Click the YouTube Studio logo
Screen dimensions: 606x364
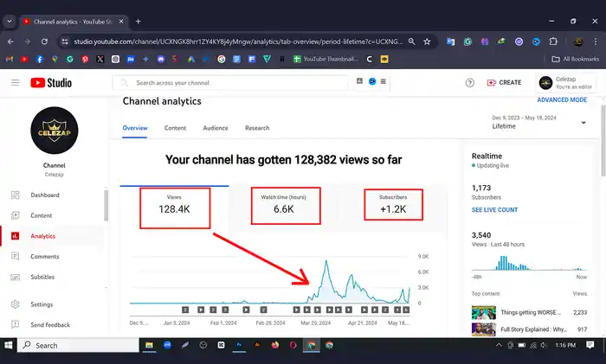pyautogui.click(x=51, y=83)
